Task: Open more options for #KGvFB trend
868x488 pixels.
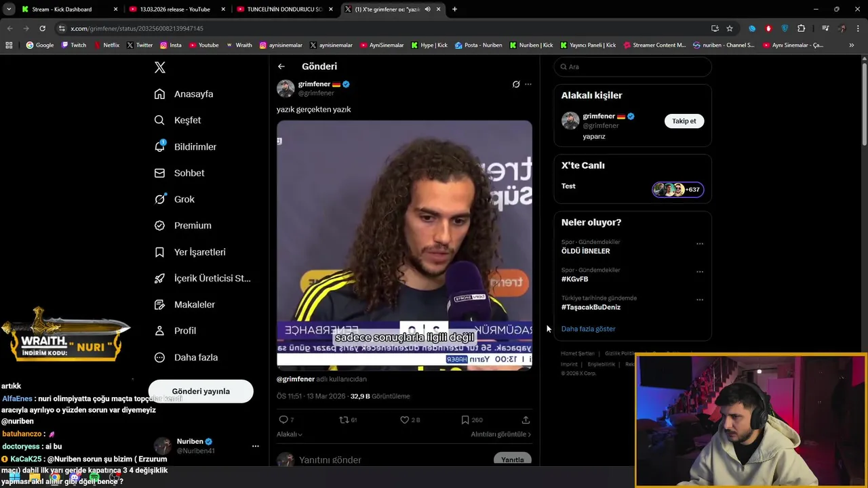Action: tap(700, 272)
